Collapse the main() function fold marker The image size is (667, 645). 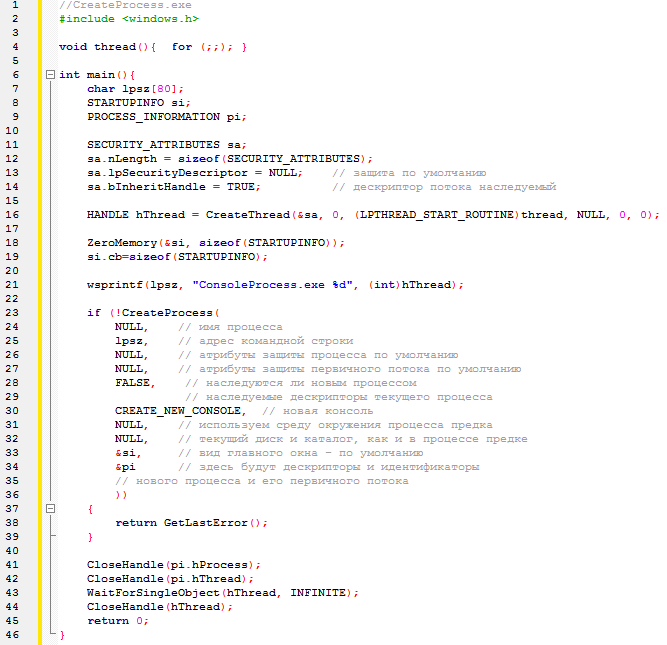pos(50,75)
